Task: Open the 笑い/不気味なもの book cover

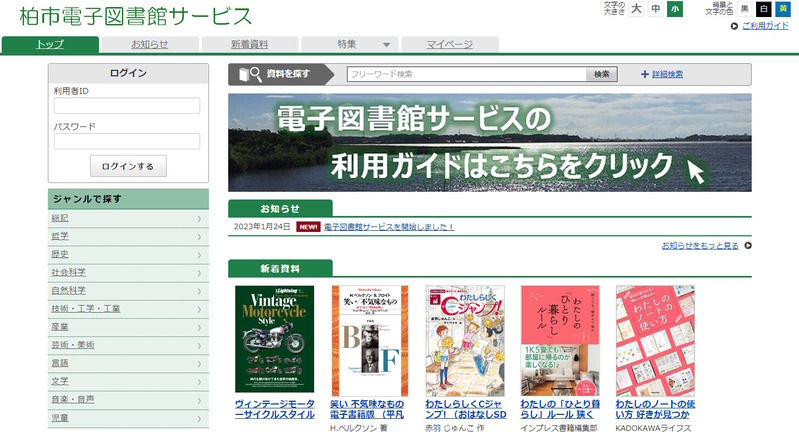Action: pos(370,341)
